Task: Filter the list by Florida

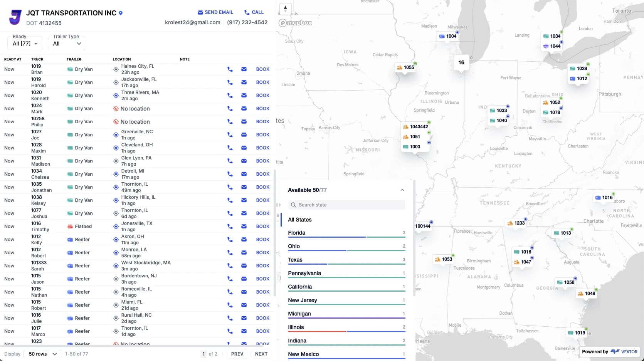Action: tap(346, 233)
